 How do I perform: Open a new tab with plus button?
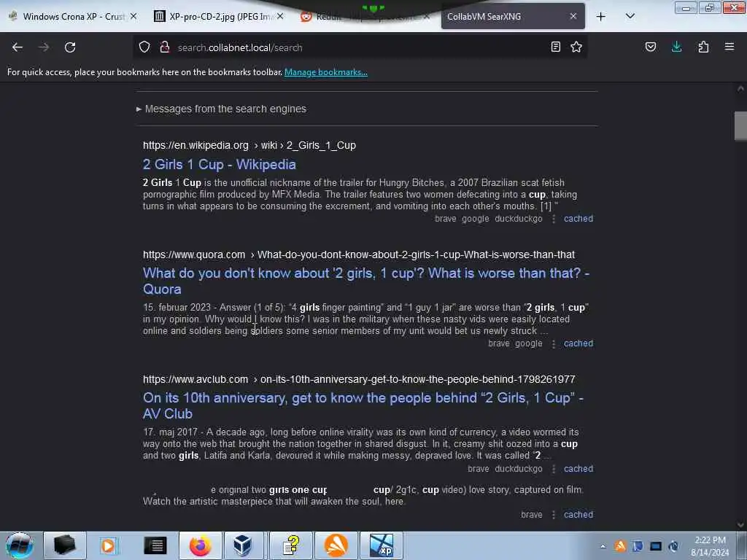point(601,17)
